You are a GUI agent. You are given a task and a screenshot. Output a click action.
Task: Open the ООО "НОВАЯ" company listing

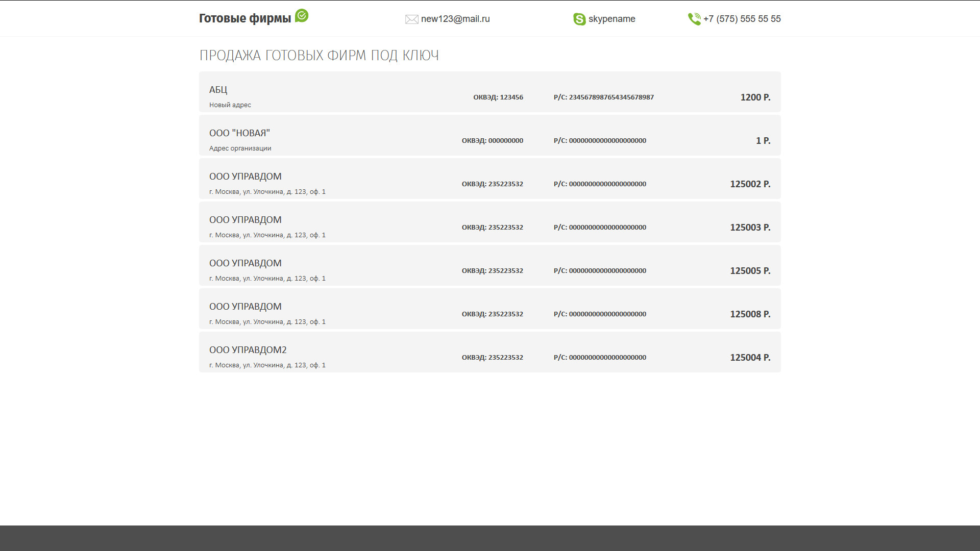pos(239,133)
